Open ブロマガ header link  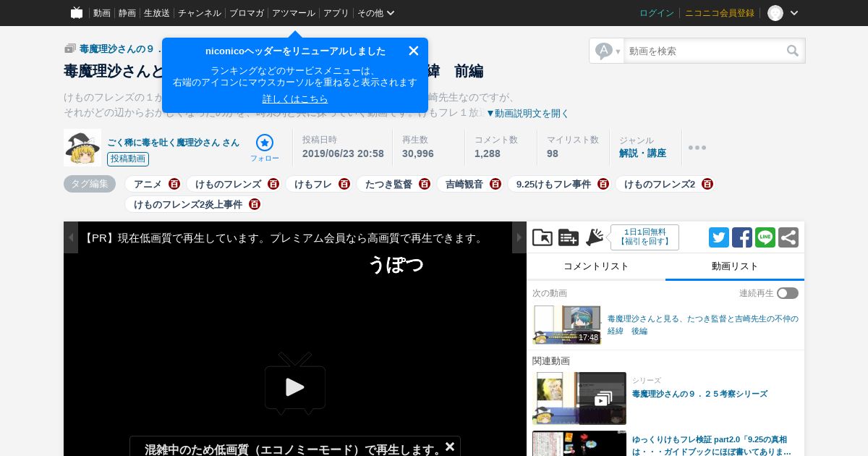point(247,13)
